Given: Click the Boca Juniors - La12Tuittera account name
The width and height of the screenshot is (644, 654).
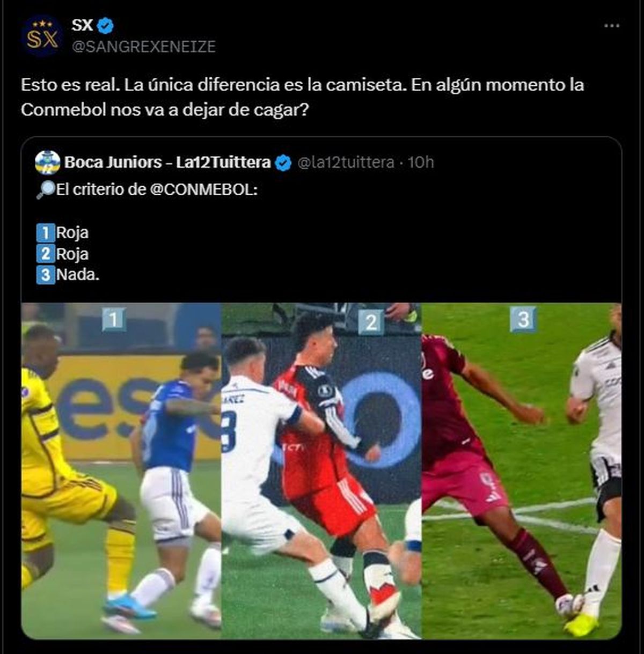Looking at the screenshot, I should click(167, 162).
